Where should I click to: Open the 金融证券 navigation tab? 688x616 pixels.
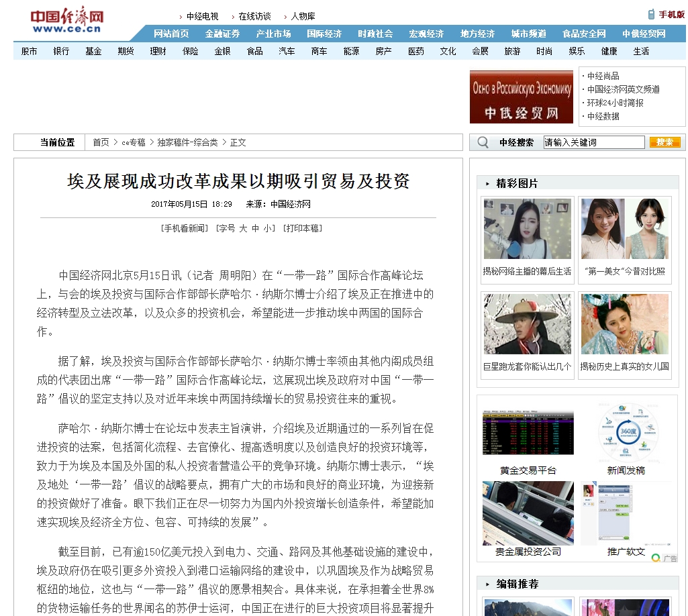coord(222,34)
